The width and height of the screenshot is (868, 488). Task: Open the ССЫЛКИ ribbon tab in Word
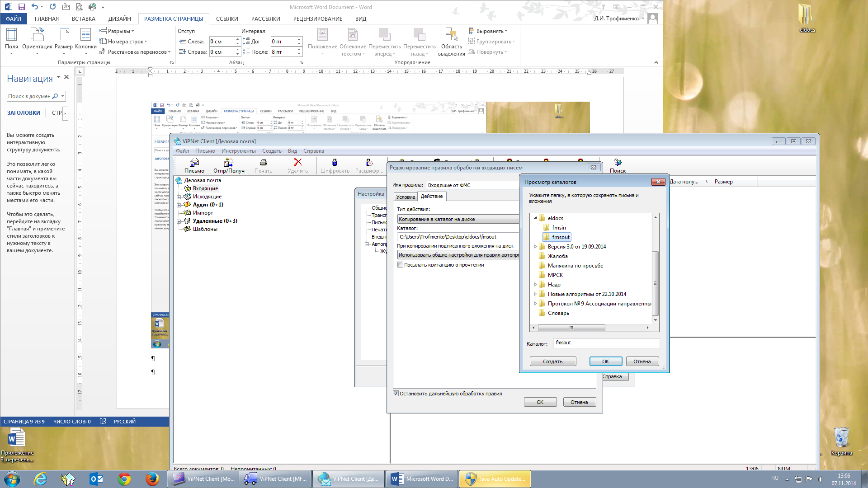(226, 19)
